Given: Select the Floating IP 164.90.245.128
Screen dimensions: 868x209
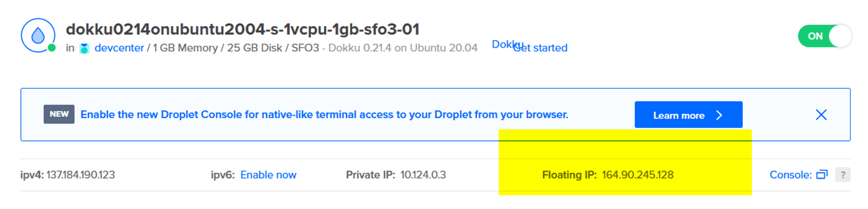Looking at the screenshot, I should [637, 175].
